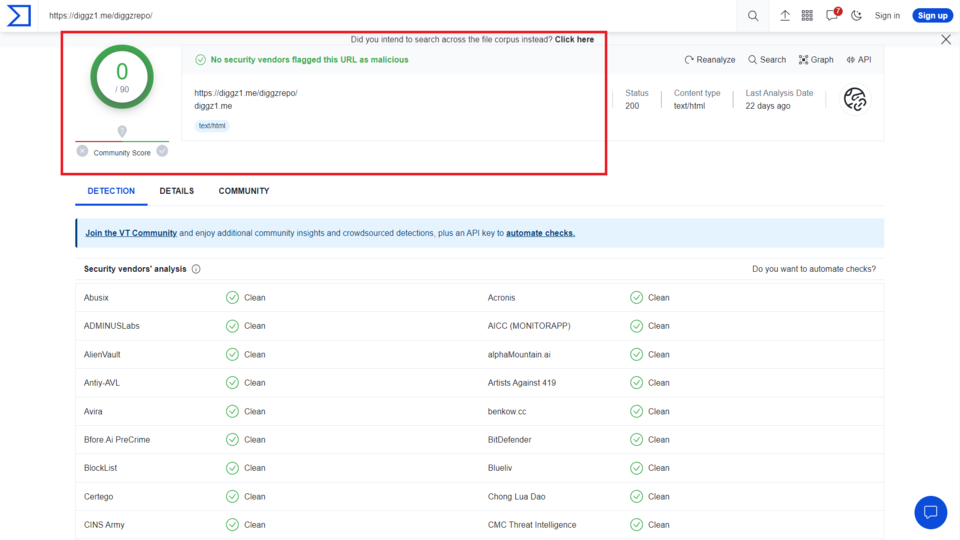Vote harmless with community score check icon
Screen dimensions: 960x540
tap(162, 151)
